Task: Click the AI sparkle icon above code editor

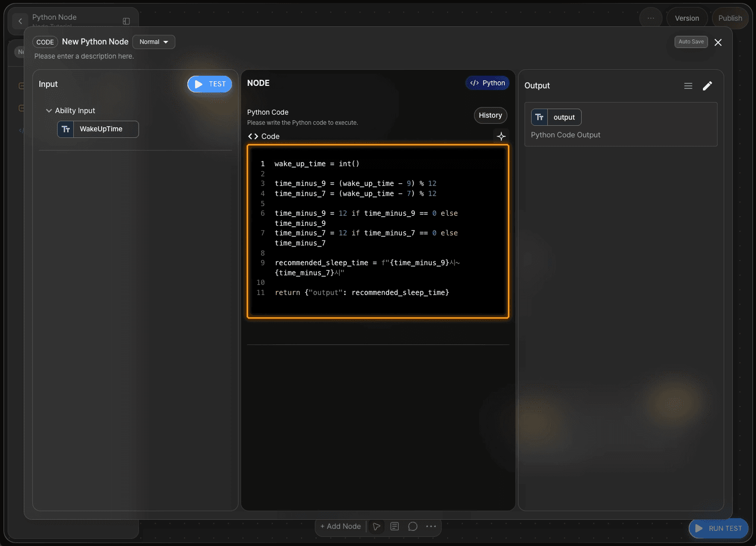Action: click(x=501, y=136)
